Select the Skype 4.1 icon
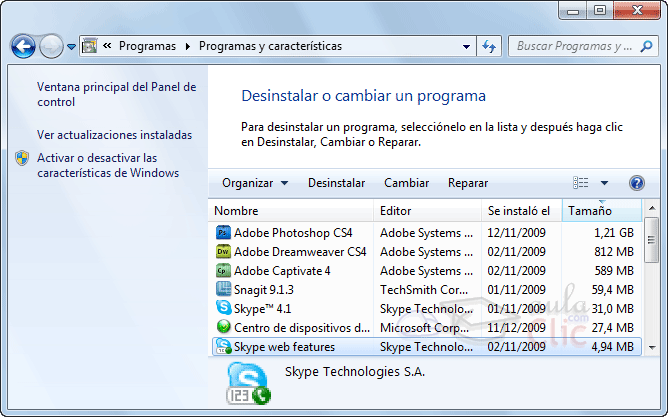This screenshot has height=417, width=668. coord(223,309)
